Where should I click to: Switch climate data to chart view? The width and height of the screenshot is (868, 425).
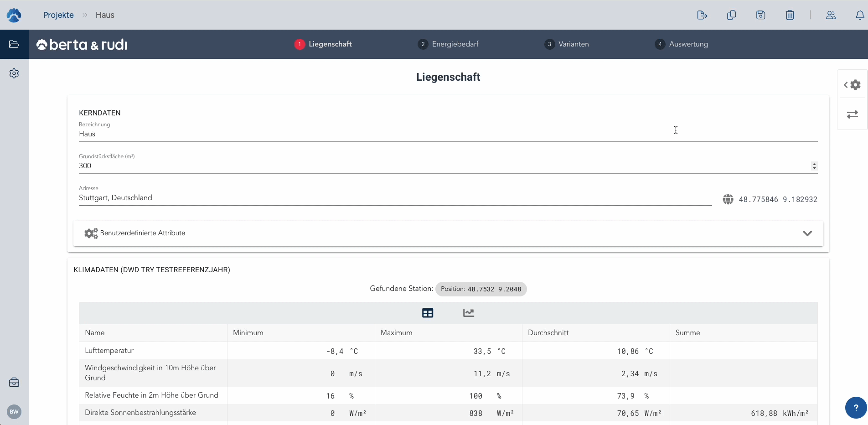[x=469, y=313]
